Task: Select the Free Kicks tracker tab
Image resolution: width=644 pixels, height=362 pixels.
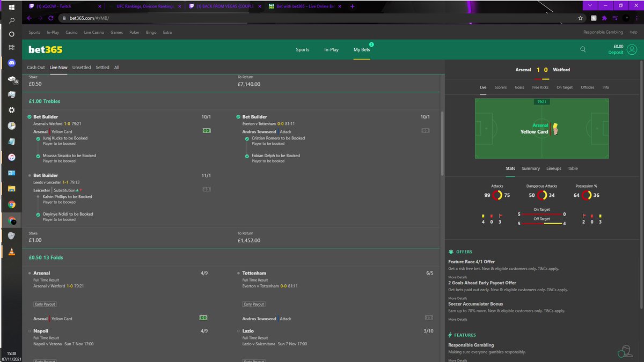Action: (x=540, y=87)
